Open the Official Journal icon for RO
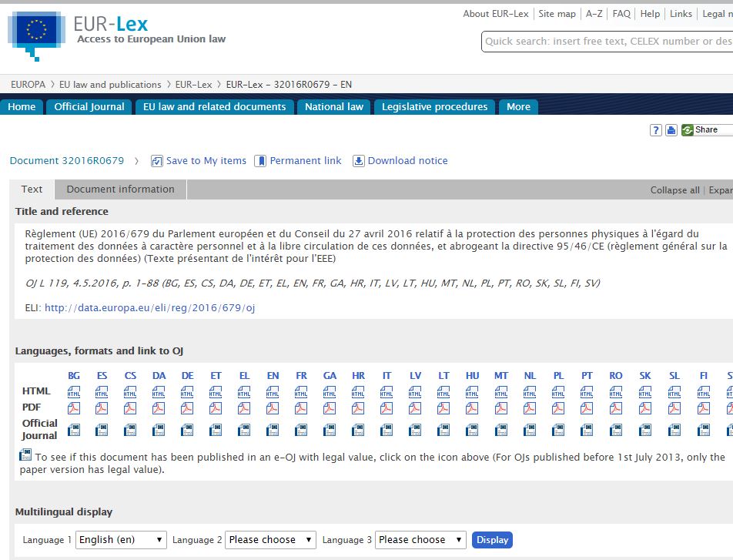Viewport: 733px width, 560px height. (x=616, y=430)
